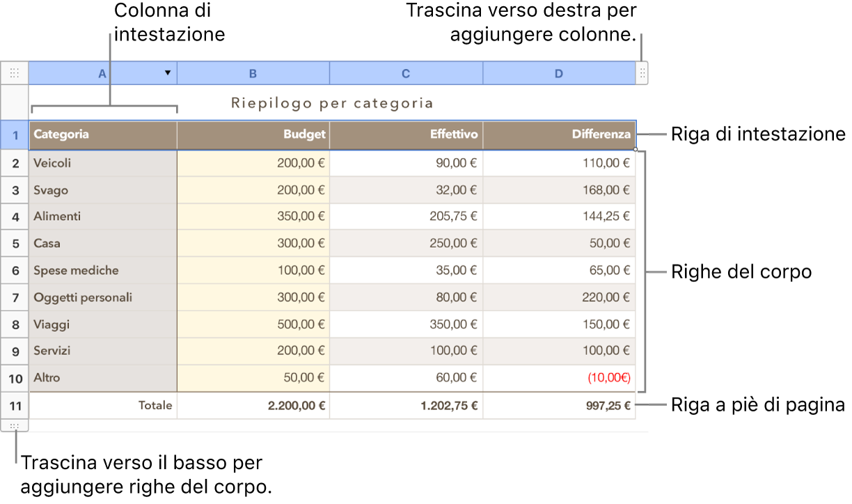Screen dimensions: 852x504
Task: Open the column A dropdown arrow
Action: 168,73
